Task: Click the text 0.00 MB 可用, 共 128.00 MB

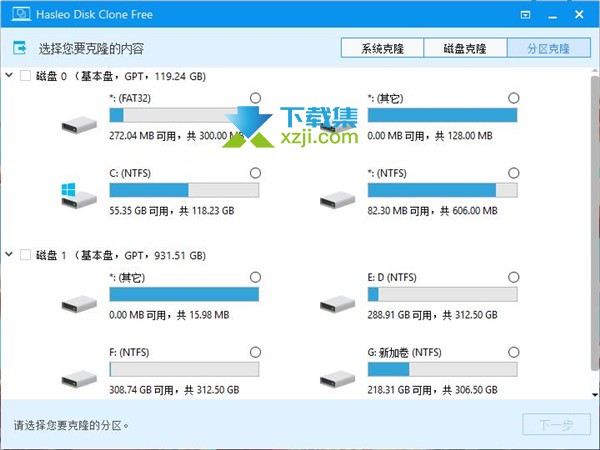Action: click(430, 135)
